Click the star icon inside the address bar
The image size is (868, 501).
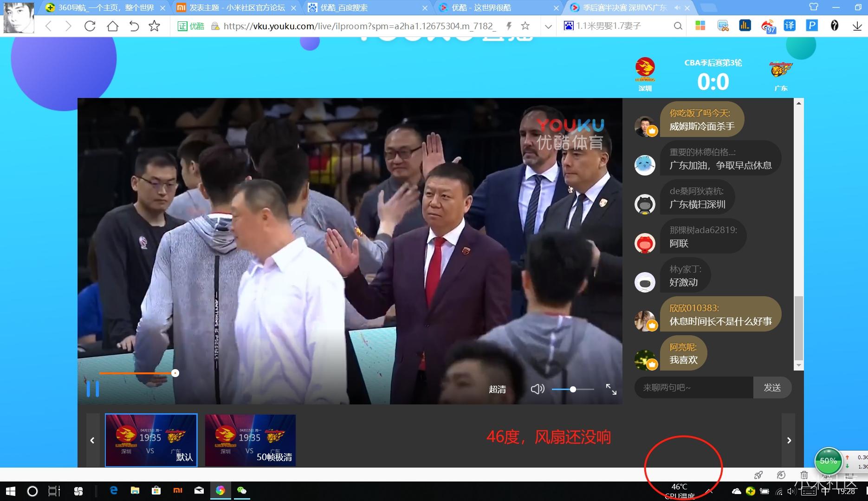(x=525, y=26)
